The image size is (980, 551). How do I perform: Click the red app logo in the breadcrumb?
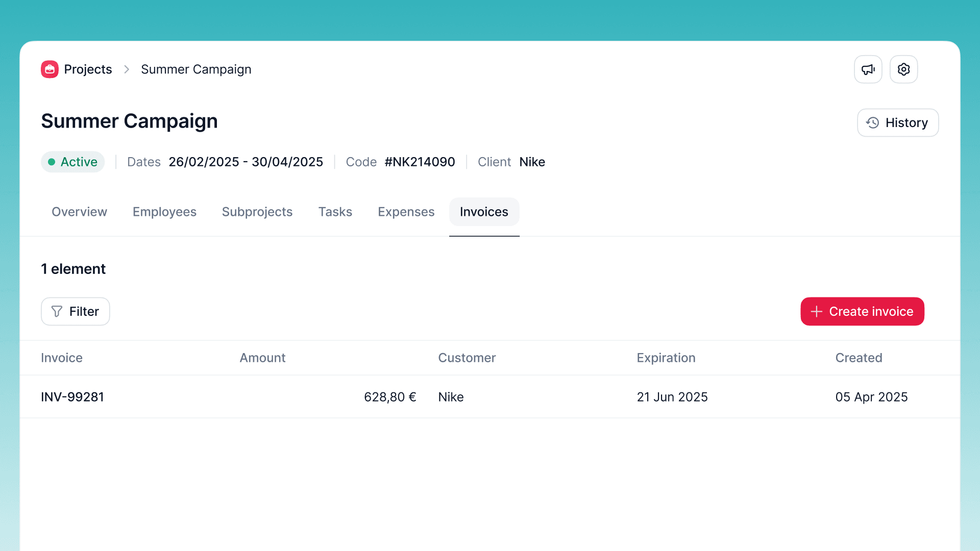coord(50,69)
